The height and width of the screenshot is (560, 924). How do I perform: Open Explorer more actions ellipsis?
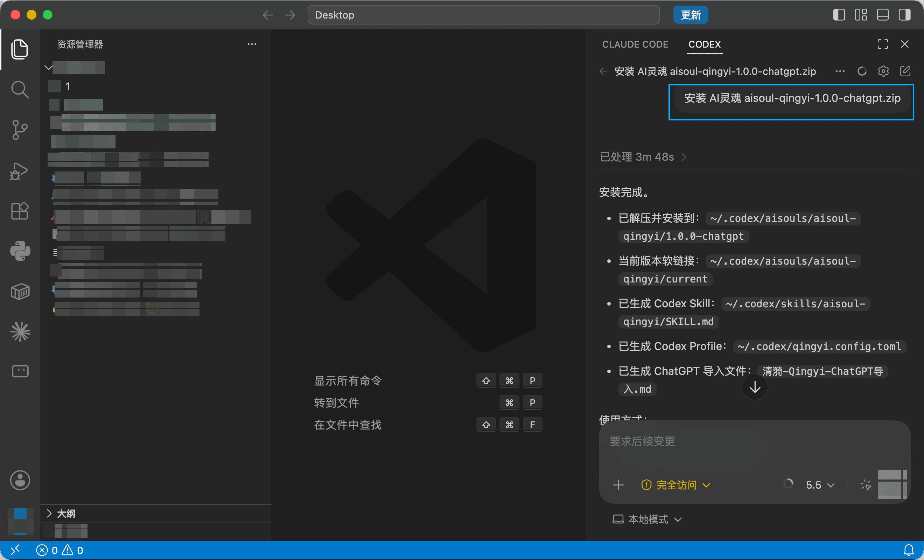(x=252, y=44)
